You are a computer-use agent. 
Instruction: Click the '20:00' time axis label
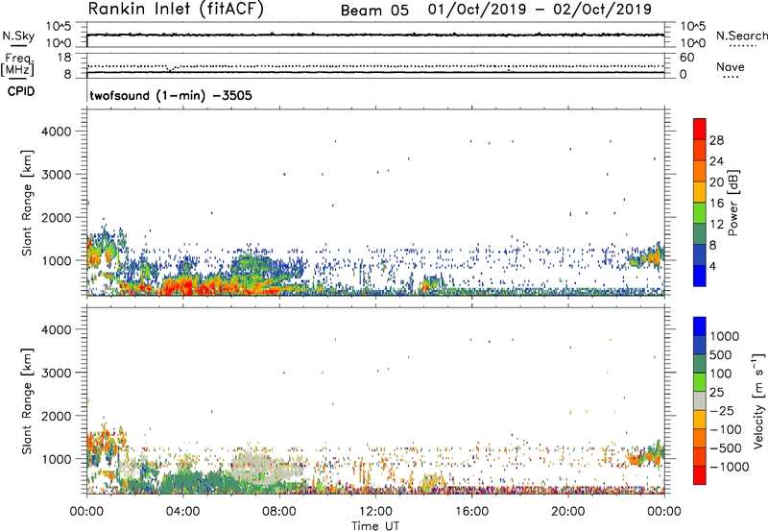click(x=568, y=512)
